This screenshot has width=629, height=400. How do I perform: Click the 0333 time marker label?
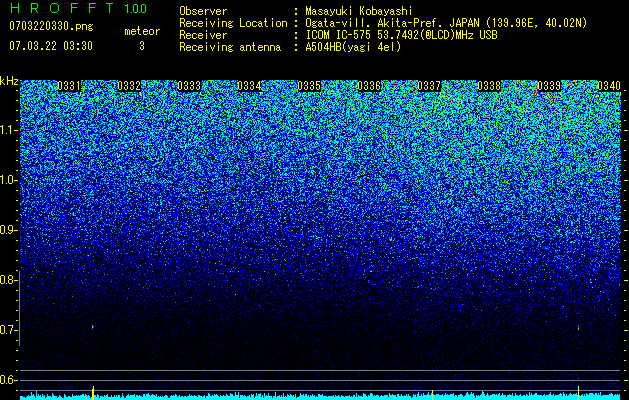point(189,86)
